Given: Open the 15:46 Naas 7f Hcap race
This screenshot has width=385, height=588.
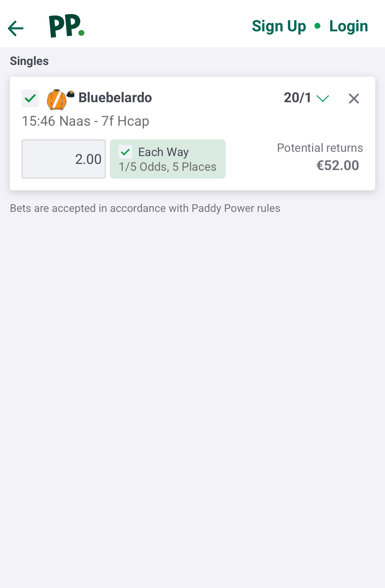Looking at the screenshot, I should (86, 121).
